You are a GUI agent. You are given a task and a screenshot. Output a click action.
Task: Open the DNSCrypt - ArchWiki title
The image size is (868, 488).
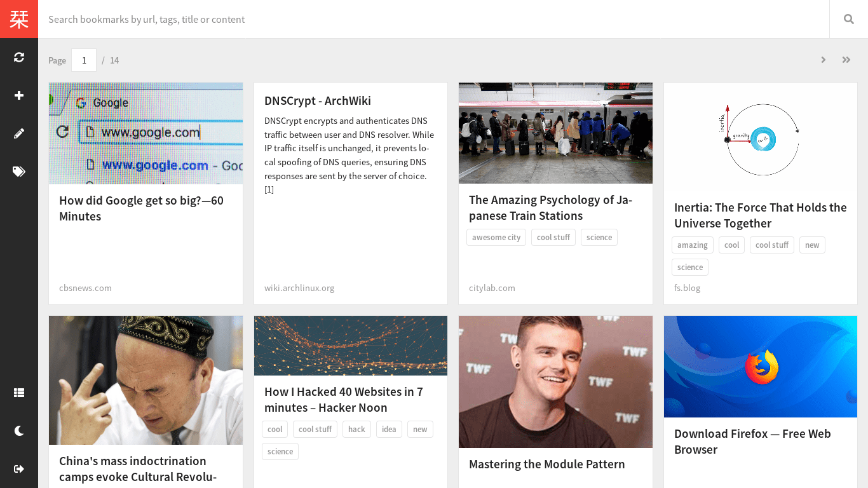[318, 101]
